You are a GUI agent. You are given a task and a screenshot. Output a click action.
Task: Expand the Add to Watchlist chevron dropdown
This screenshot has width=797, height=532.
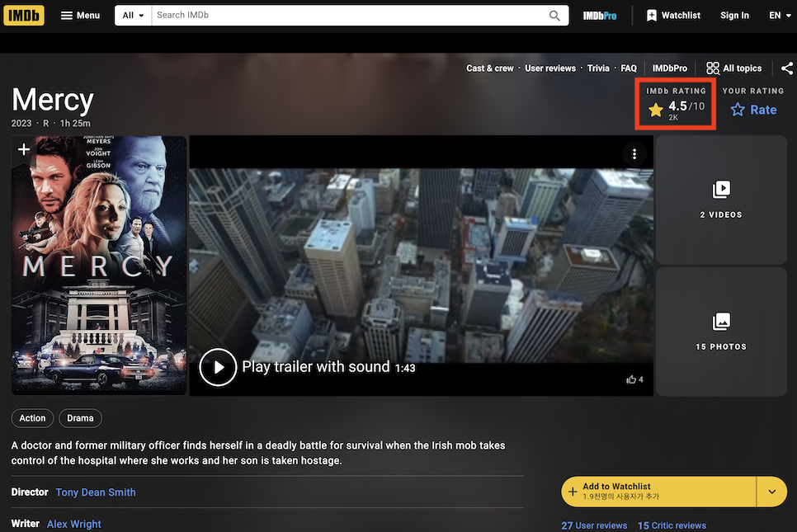click(771, 492)
